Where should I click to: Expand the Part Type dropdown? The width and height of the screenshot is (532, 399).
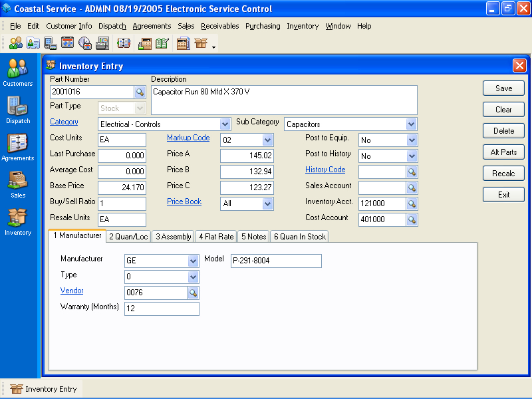(140, 108)
